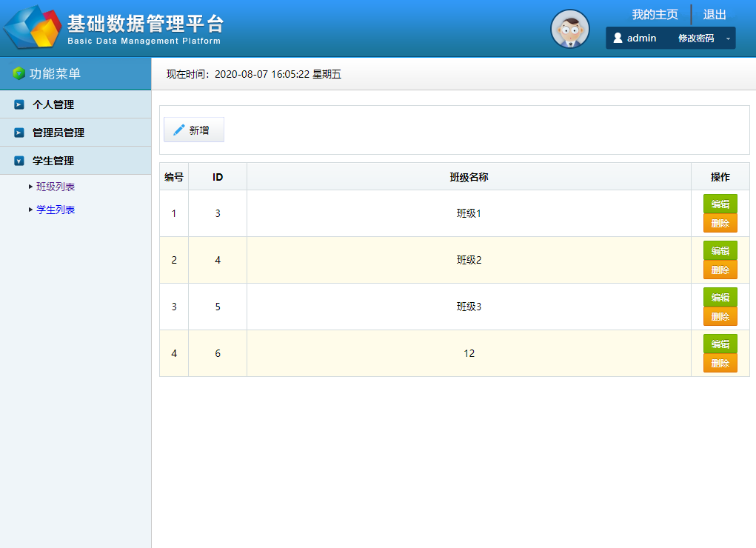Collapse the 学生管理 menu section
Screen dimensions: 756x548
click(53, 161)
